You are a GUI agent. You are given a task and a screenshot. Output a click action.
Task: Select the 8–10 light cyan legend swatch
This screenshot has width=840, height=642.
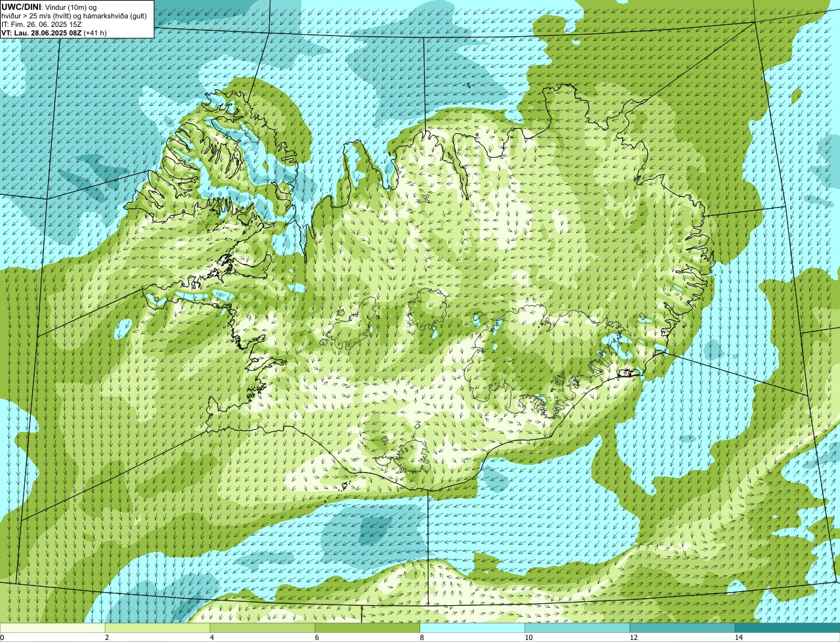(472, 628)
